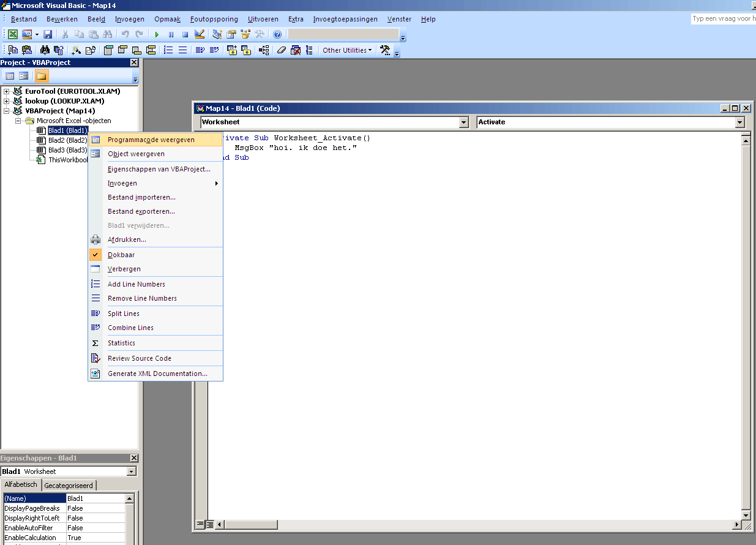Open Project Explorer via toolbar icon
This screenshot has width=756, height=545.
(217, 34)
